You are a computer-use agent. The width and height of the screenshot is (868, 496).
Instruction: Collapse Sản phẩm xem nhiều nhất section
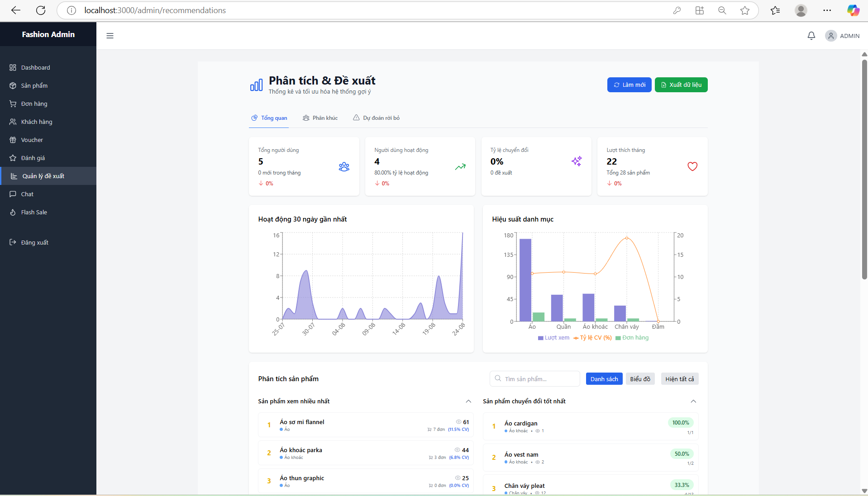pos(468,401)
